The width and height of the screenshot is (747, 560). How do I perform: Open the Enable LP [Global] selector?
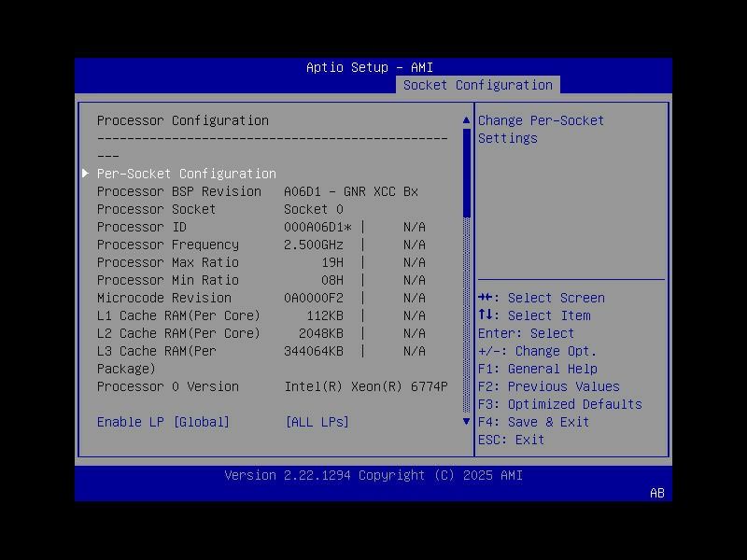163,422
